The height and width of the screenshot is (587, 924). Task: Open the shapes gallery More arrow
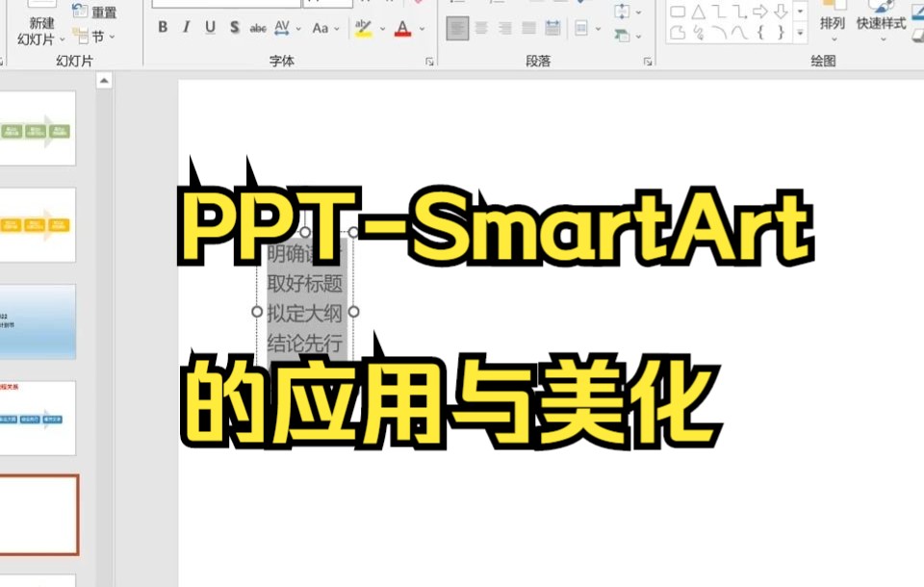[x=799, y=34]
